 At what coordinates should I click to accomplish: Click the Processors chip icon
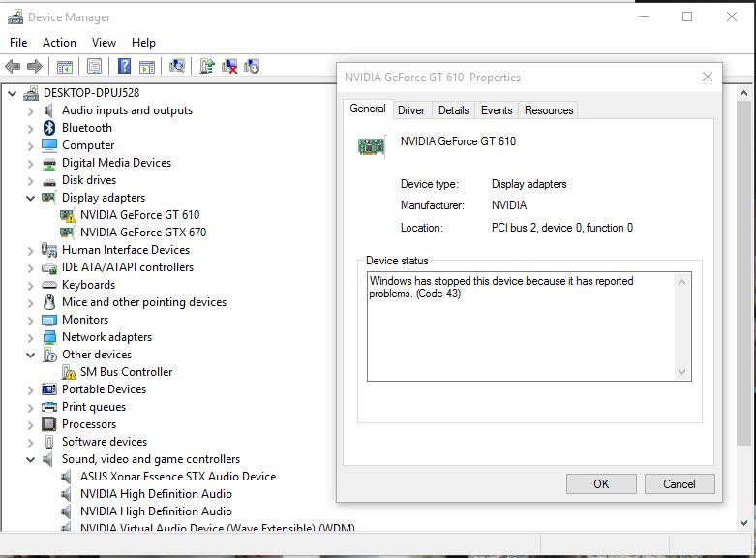click(x=49, y=424)
